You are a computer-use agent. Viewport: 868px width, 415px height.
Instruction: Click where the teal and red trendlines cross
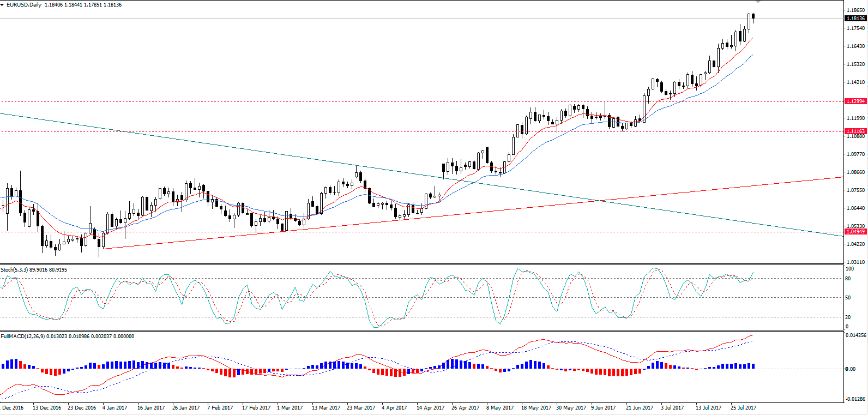pos(599,201)
